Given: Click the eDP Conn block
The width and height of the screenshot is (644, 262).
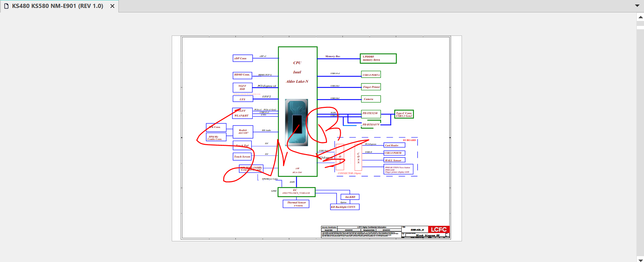Looking at the screenshot, I should click(x=243, y=58).
